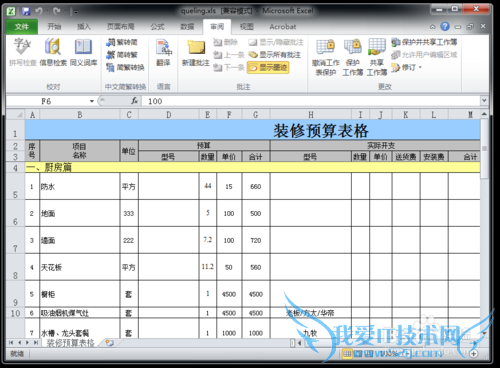Go to previous comment 上一条
The image size is (500, 368).
click(229, 55)
